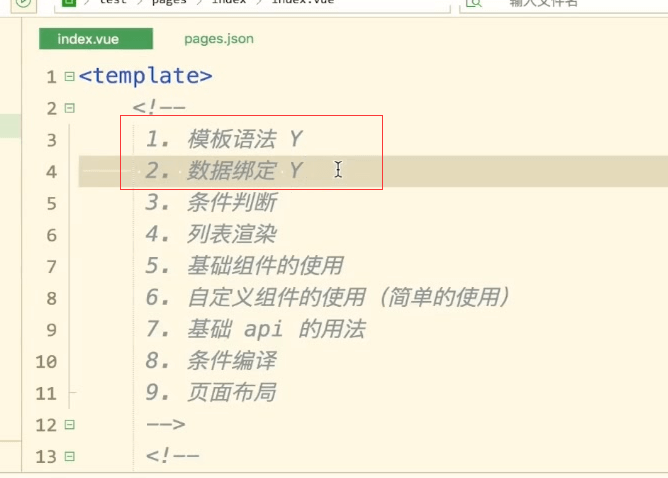Click the comment opener '<!--' on line 13

[x=172, y=455]
